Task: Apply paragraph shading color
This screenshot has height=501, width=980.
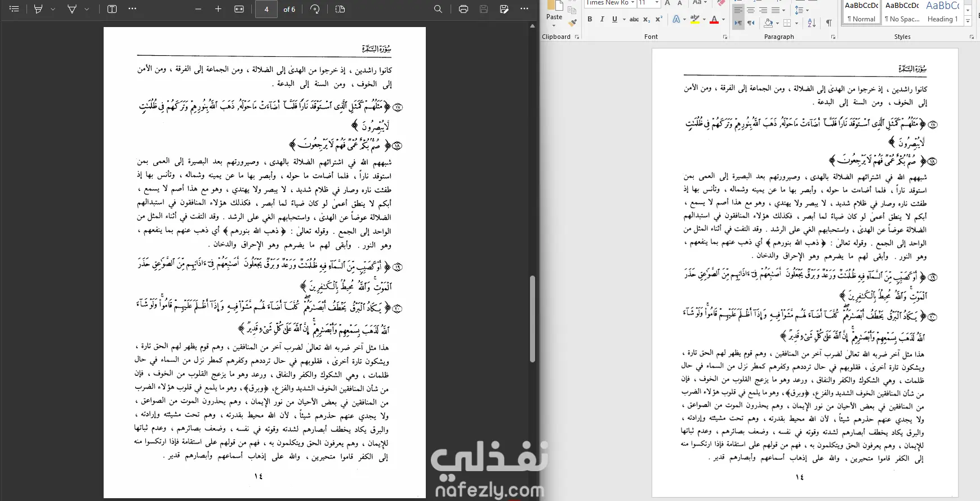Action: pos(768,23)
